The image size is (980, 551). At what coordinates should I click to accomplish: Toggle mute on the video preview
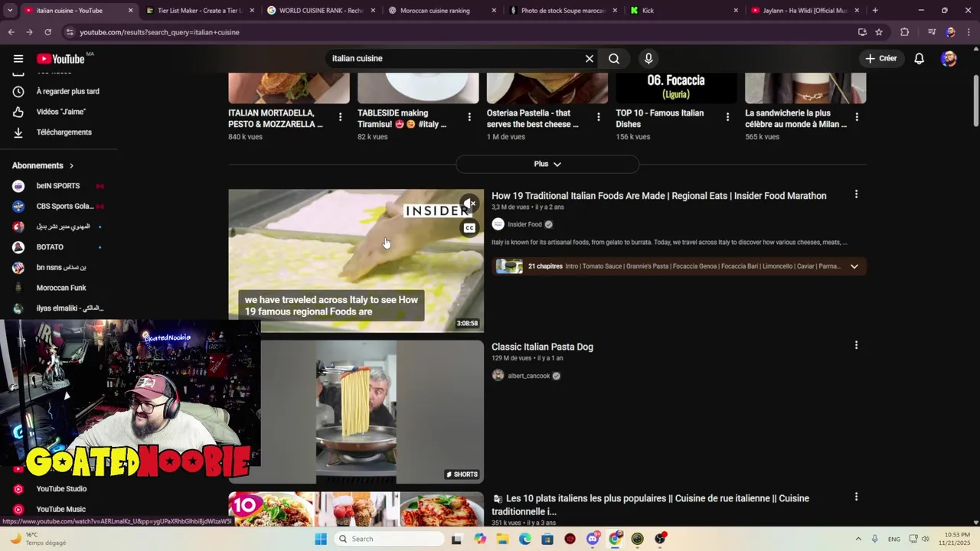click(469, 204)
